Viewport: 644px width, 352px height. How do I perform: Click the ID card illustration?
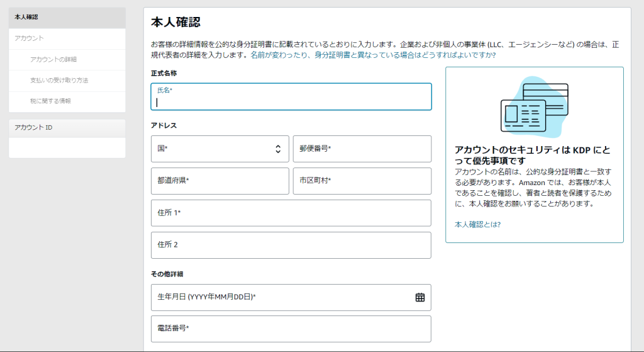click(534, 108)
